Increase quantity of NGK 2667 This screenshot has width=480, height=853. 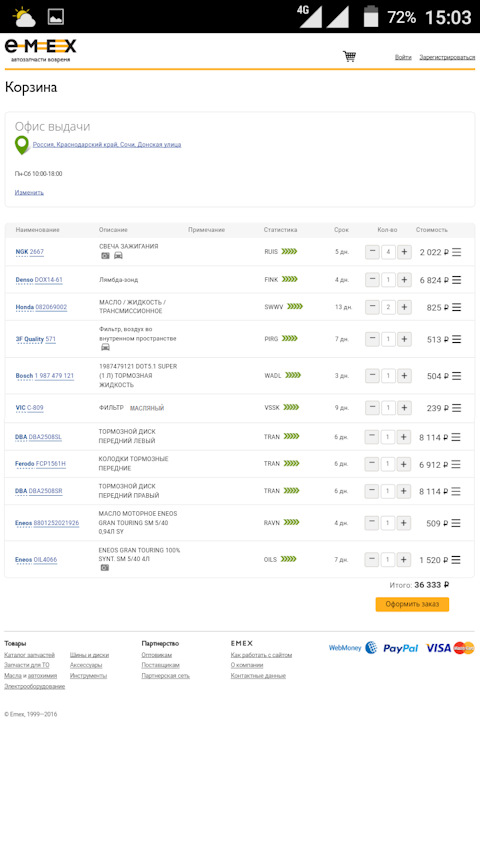(x=404, y=252)
